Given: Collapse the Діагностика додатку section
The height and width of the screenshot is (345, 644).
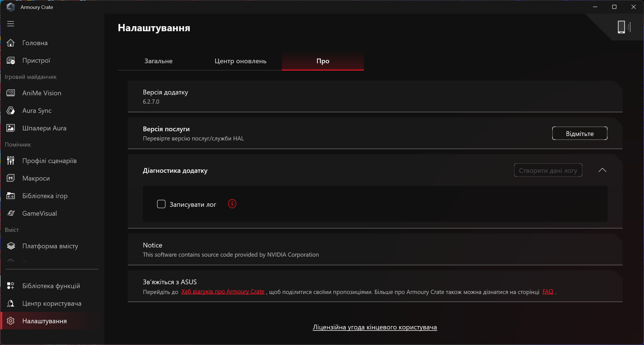Looking at the screenshot, I should click(x=602, y=170).
